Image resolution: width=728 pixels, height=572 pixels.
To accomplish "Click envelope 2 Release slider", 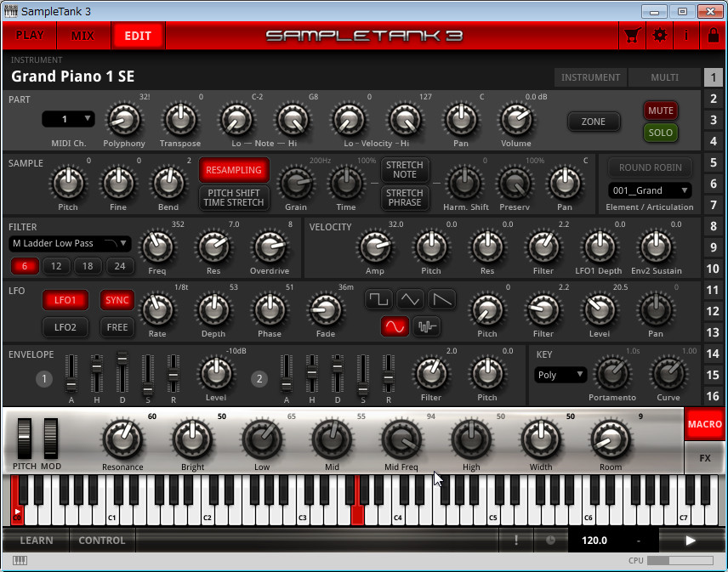I will pyautogui.click(x=388, y=374).
